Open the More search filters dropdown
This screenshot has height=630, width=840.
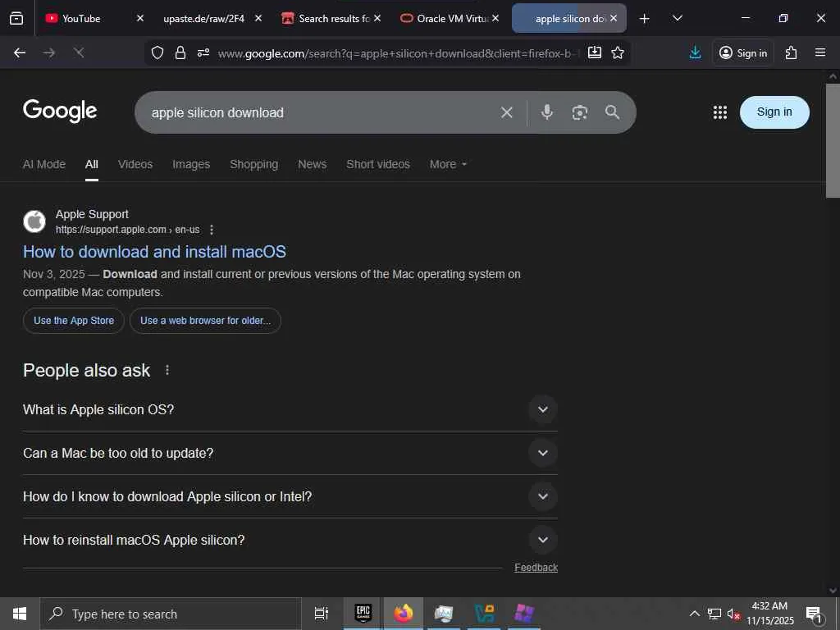coord(448,164)
